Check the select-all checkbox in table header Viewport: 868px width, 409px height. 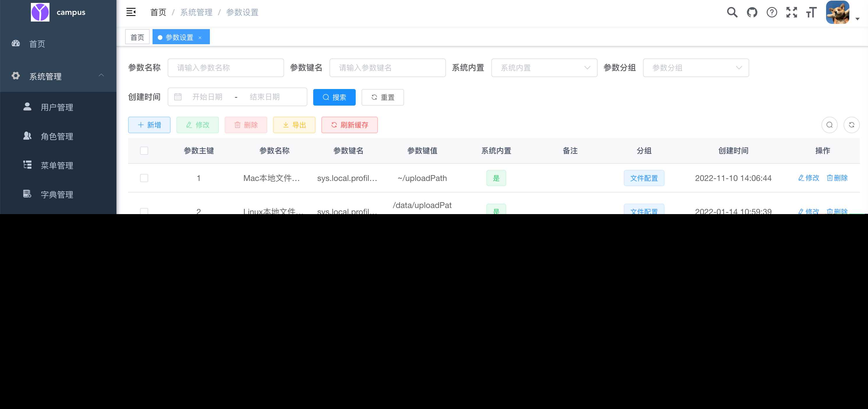tap(144, 151)
